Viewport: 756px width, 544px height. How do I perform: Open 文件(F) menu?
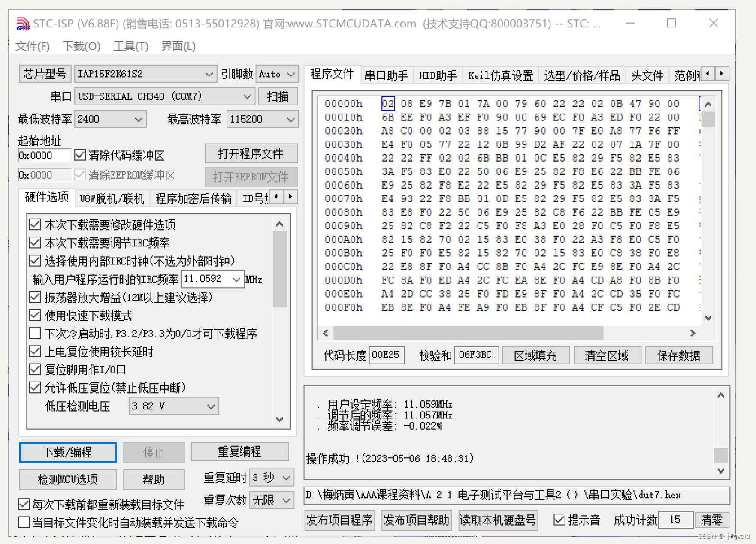click(33, 46)
